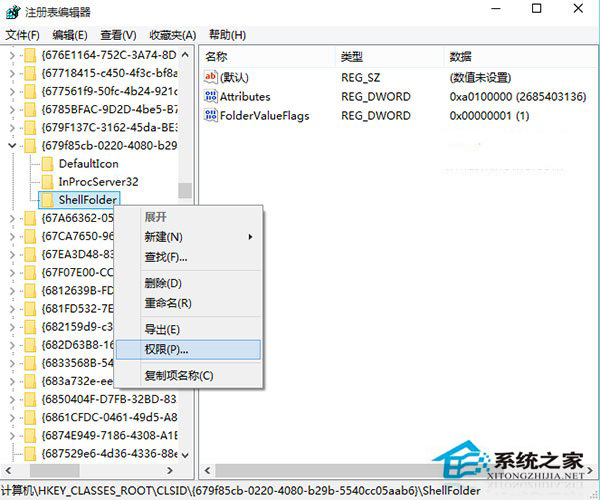The image size is (600, 500).
Task: Select the Attributes value name
Action: (x=245, y=96)
